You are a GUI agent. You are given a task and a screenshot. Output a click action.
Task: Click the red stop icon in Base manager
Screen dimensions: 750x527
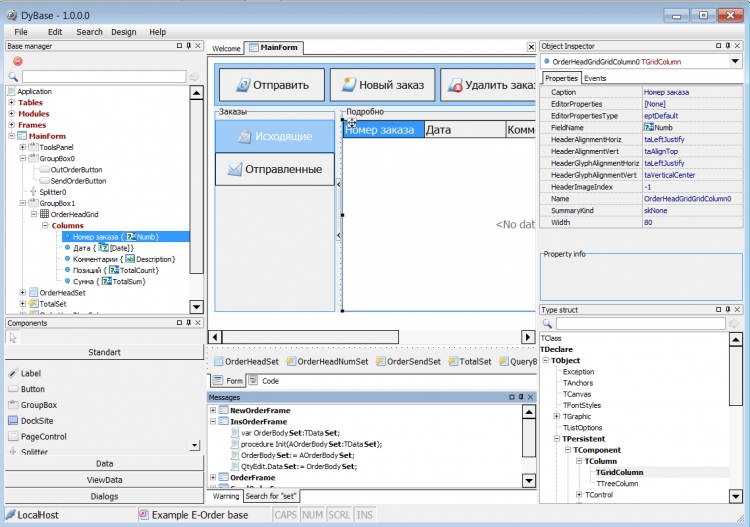(x=18, y=61)
